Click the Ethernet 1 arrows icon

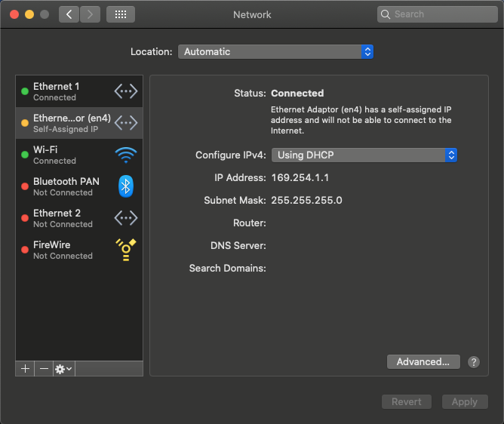(x=126, y=91)
